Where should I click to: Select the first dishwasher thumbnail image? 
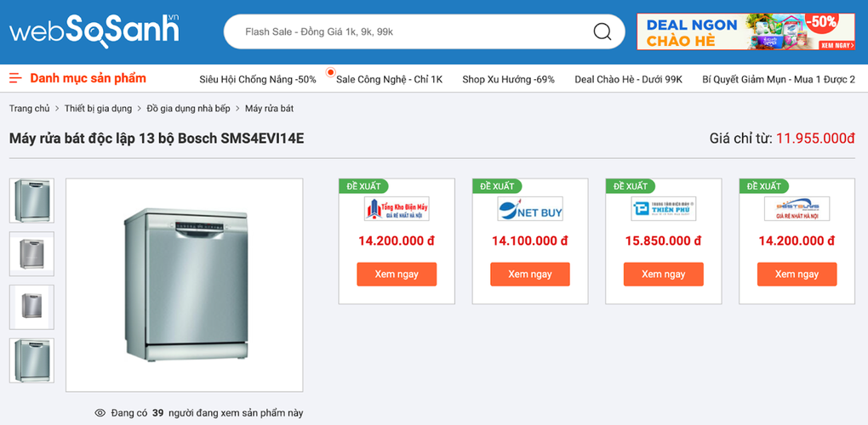coord(31,201)
